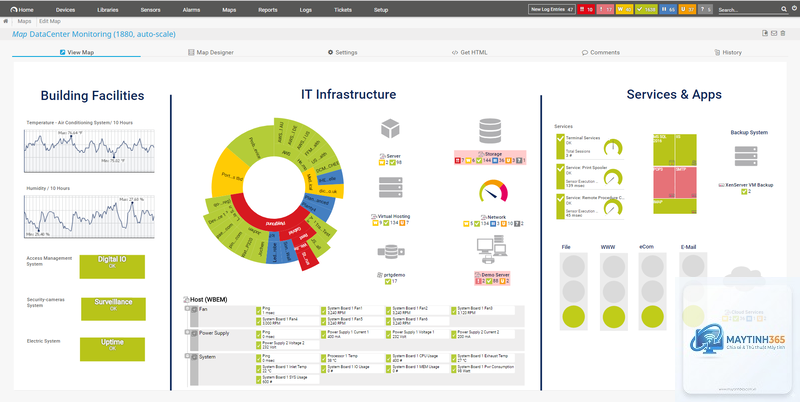Open the Home menu
Screen dimensions: 800x402
[x=22, y=10]
